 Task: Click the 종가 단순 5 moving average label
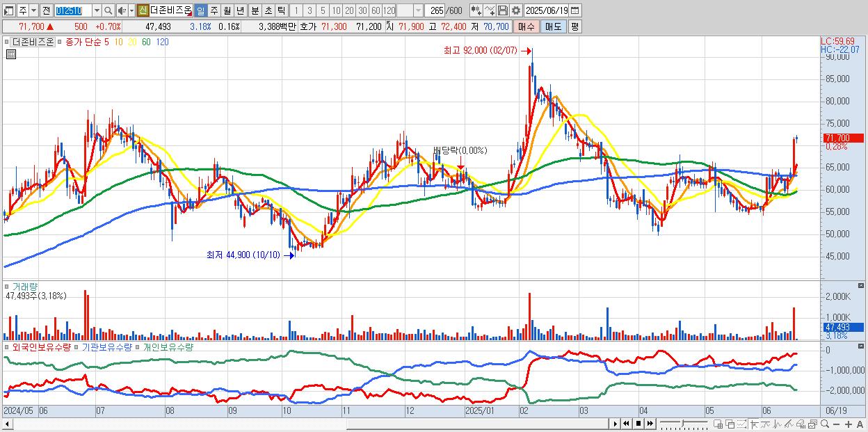[87, 42]
